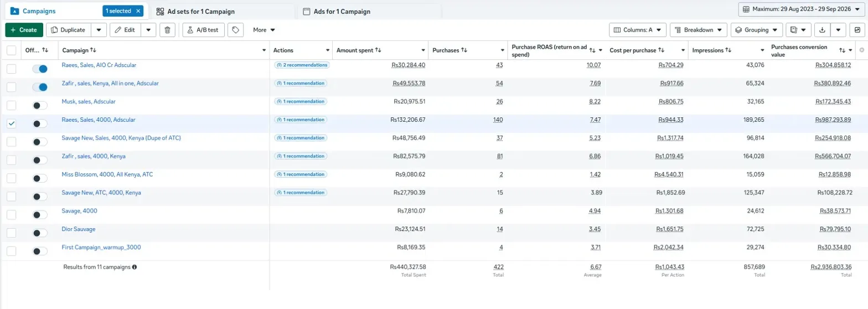Open Miss Blossom, 4000, All Kenya, ATC link

coord(107,174)
